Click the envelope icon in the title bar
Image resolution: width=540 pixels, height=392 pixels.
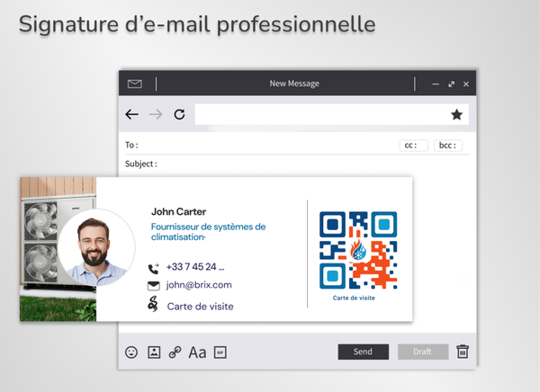click(135, 84)
